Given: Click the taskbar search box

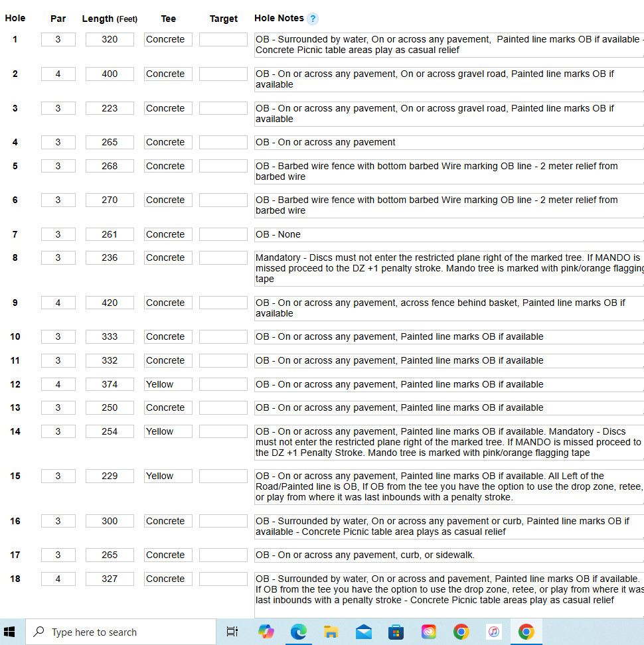Looking at the screenshot, I should point(121,632).
